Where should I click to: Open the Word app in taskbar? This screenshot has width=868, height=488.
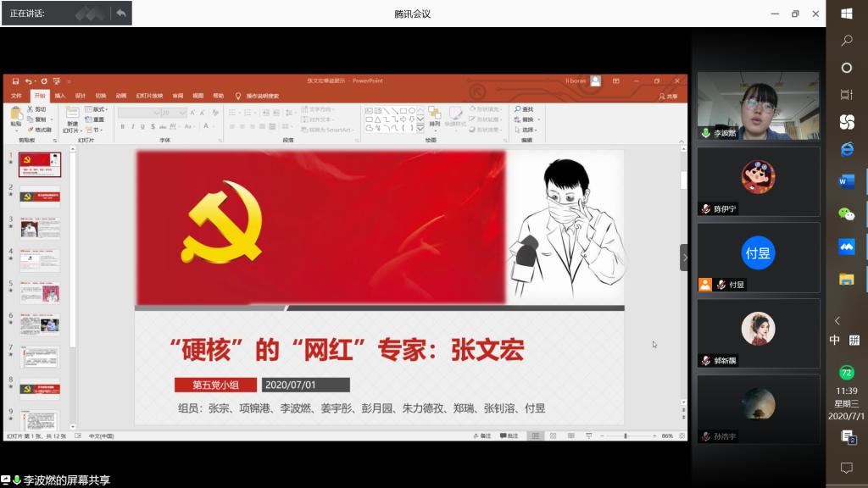tap(846, 181)
